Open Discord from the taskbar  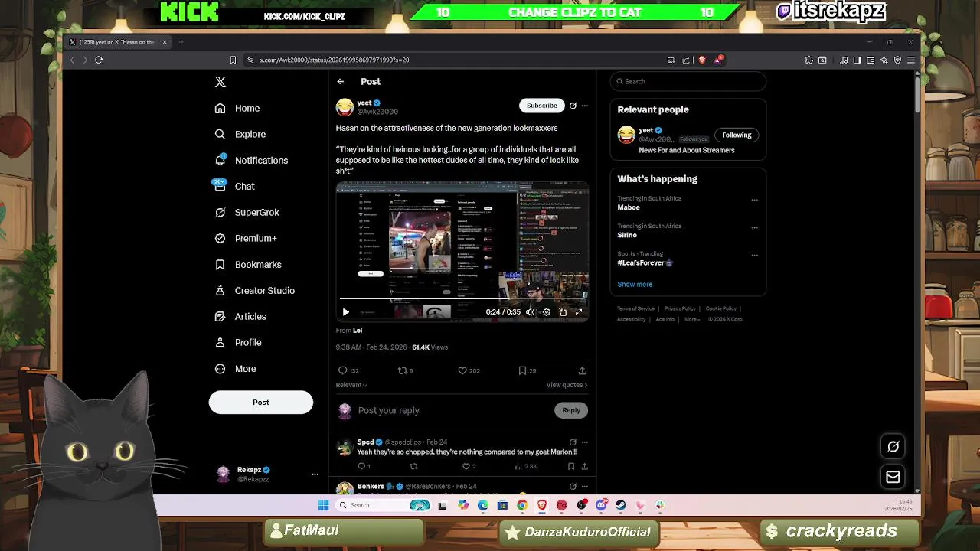tap(601, 505)
